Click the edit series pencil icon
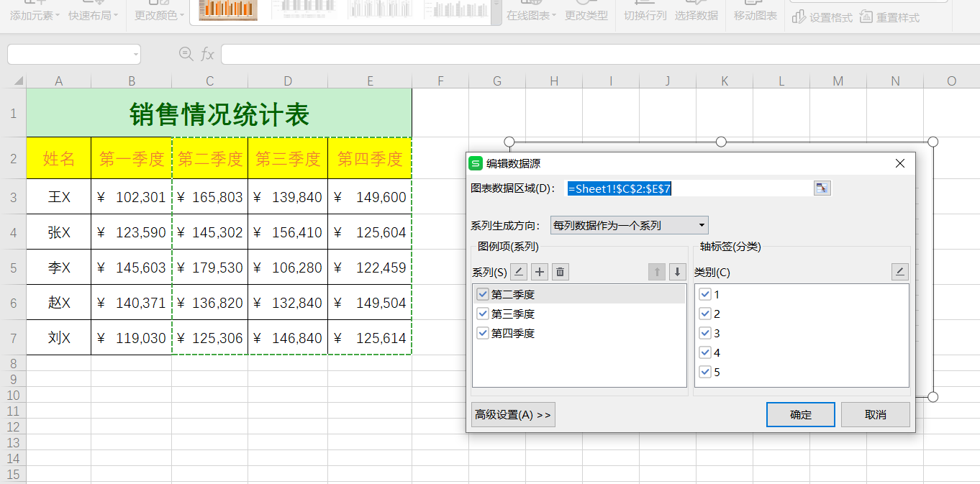This screenshot has width=980, height=484. (519, 272)
